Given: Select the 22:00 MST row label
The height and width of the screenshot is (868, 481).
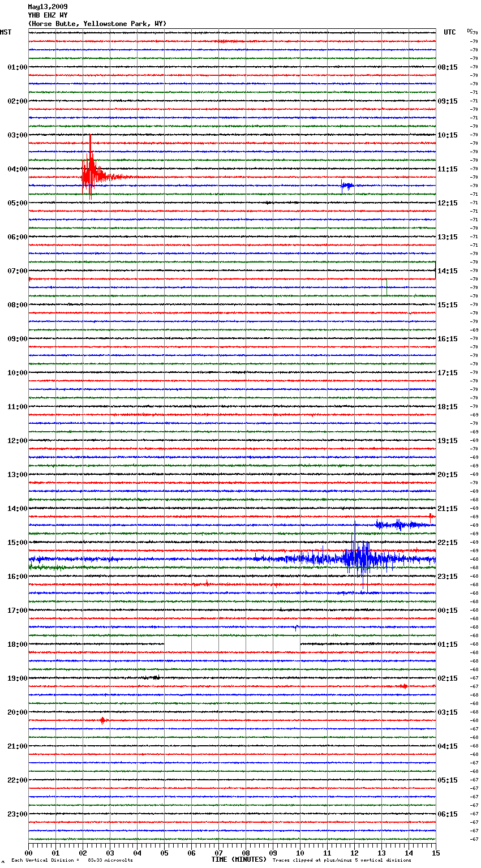Looking at the screenshot, I should [x=17, y=780].
